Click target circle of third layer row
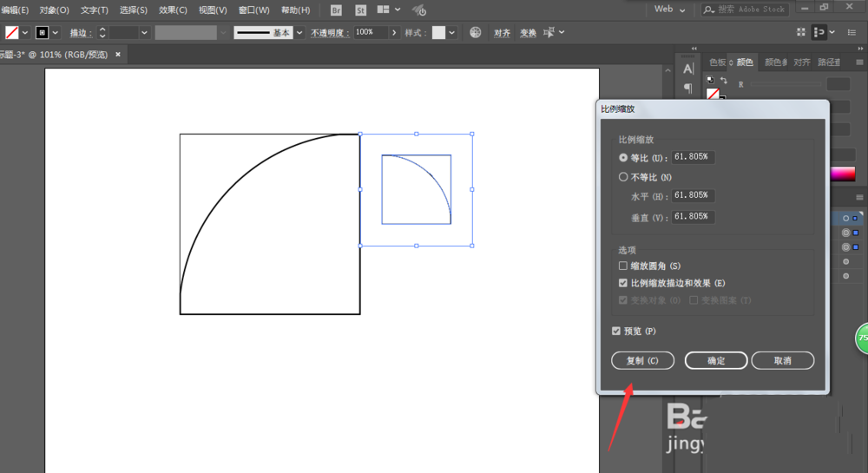This screenshot has height=473, width=868. tap(845, 247)
